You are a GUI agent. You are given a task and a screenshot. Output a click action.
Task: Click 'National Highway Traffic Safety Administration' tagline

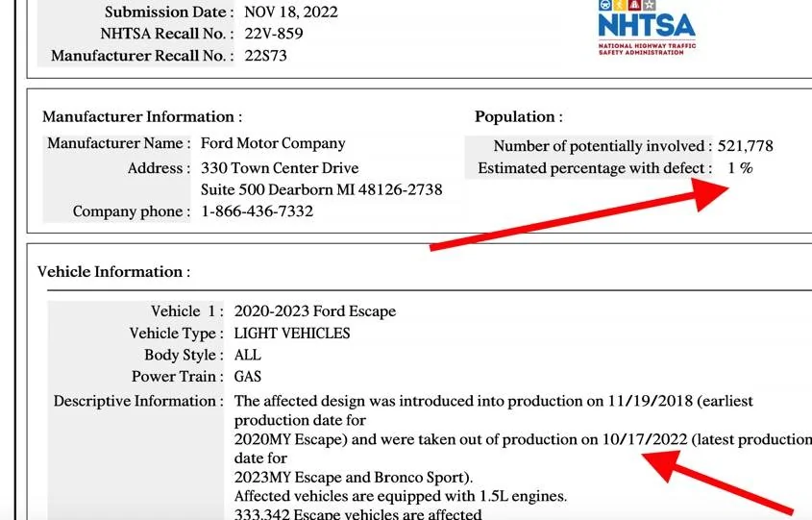(647, 49)
